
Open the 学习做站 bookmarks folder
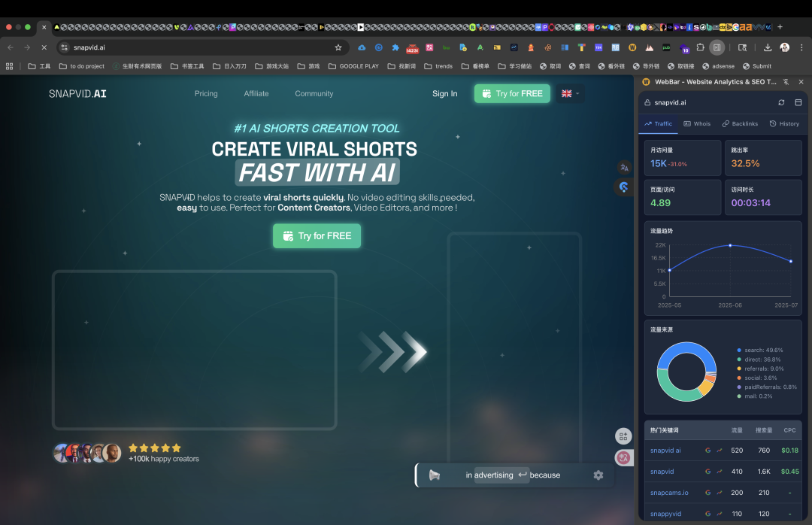pyautogui.click(x=515, y=66)
